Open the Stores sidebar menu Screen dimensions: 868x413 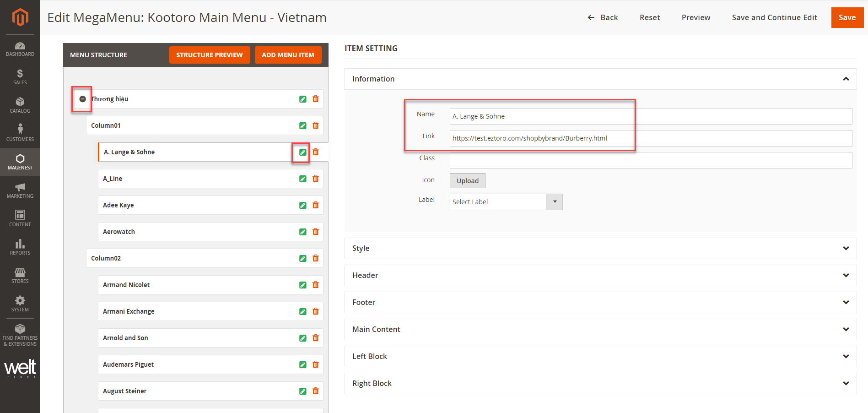tap(20, 276)
